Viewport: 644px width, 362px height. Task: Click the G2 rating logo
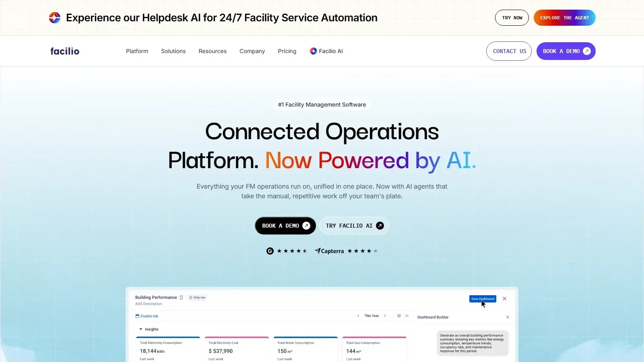coord(270,251)
